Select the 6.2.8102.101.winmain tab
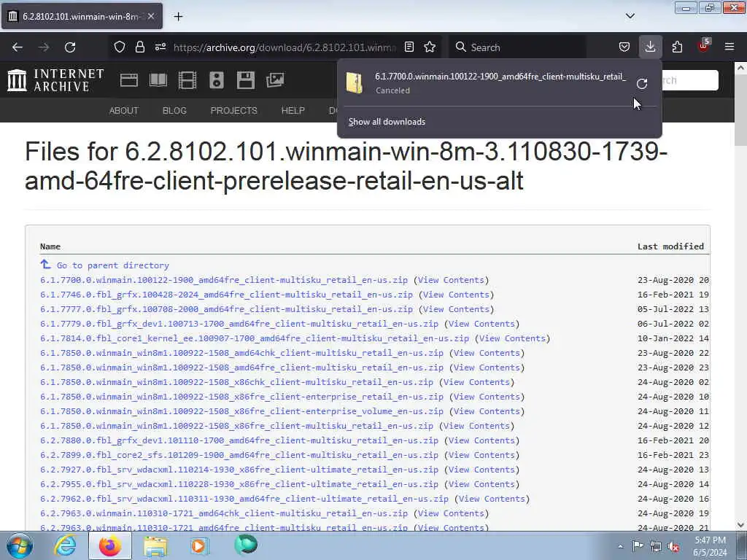The height and width of the screenshot is (560, 747). (82, 16)
